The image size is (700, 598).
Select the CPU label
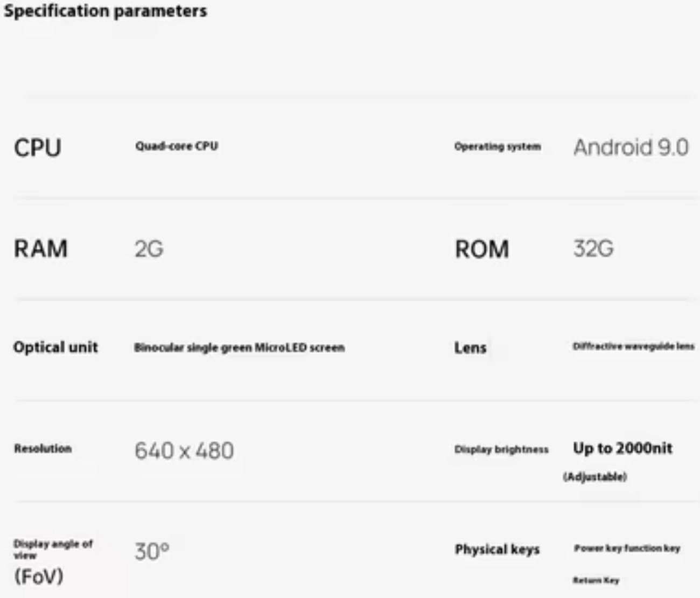point(38,148)
